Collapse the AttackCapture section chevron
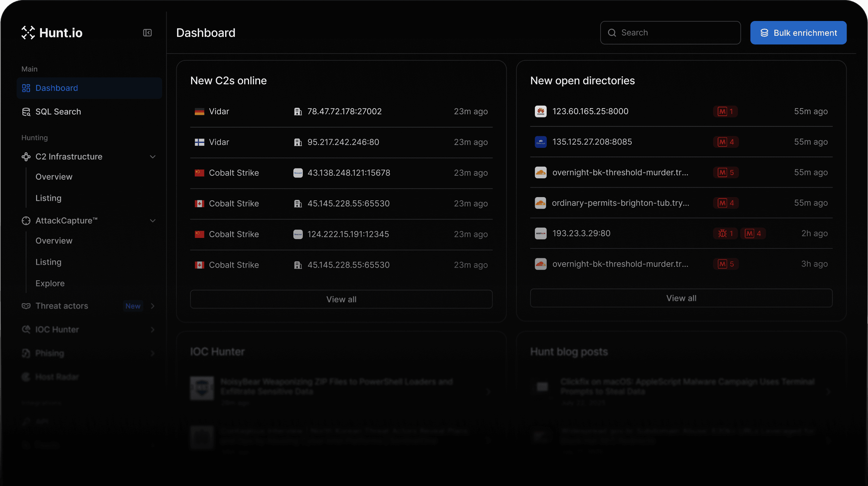Screen dimensions: 868x486 pos(152,221)
